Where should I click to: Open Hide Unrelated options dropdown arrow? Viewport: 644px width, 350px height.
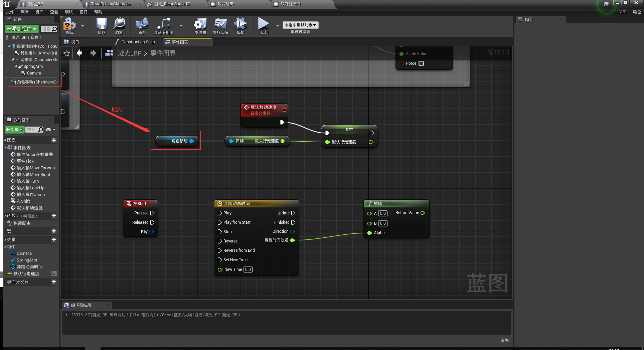click(x=181, y=26)
